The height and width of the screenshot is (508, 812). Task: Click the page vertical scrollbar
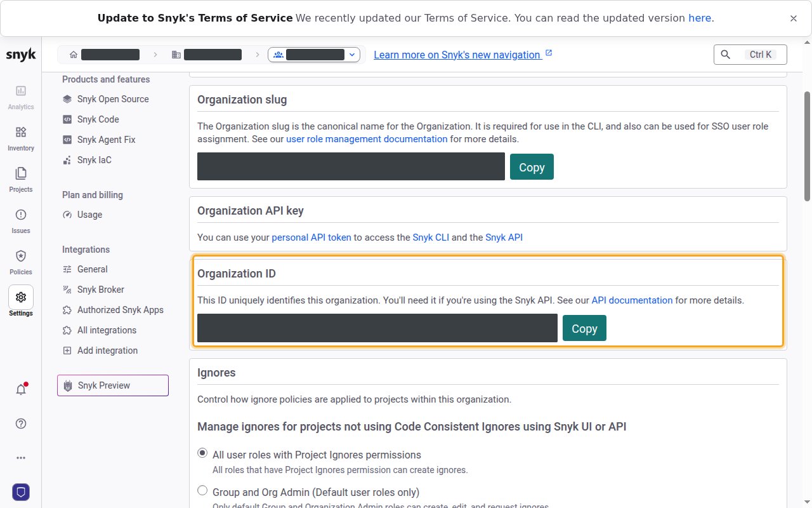pyautogui.click(x=807, y=146)
